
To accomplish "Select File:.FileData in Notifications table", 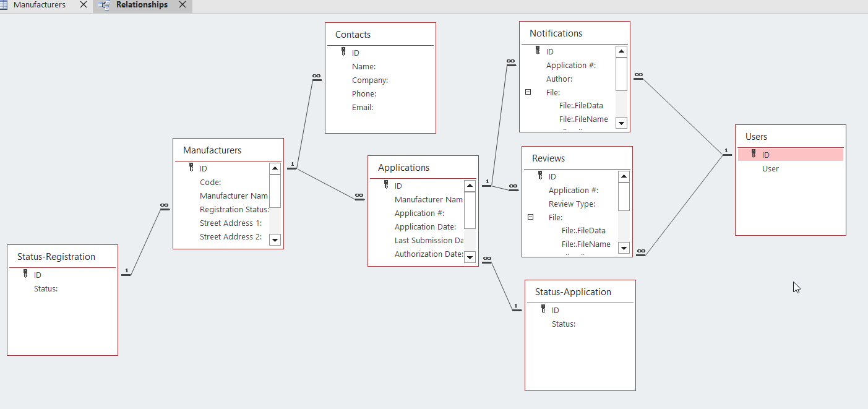I will click(581, 106).
